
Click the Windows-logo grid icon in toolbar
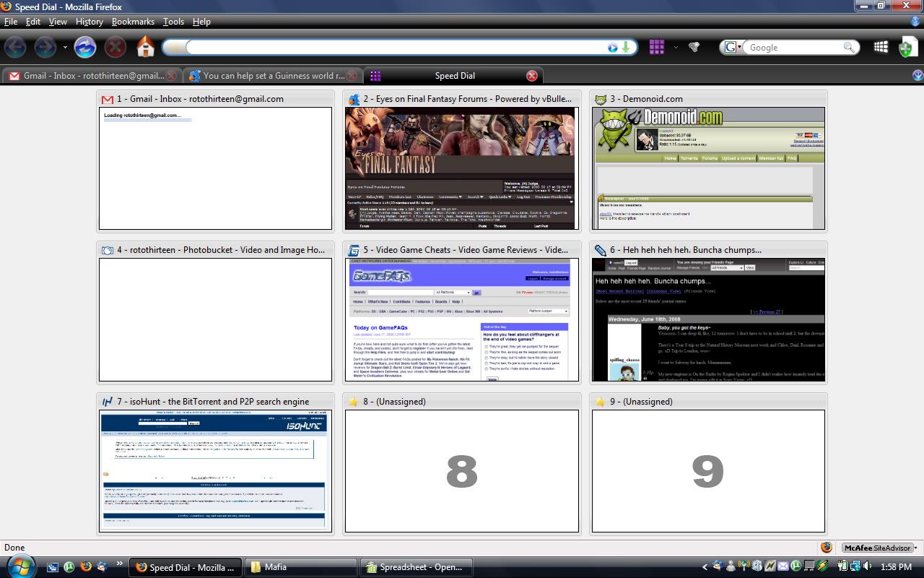[x=881, y=47]
